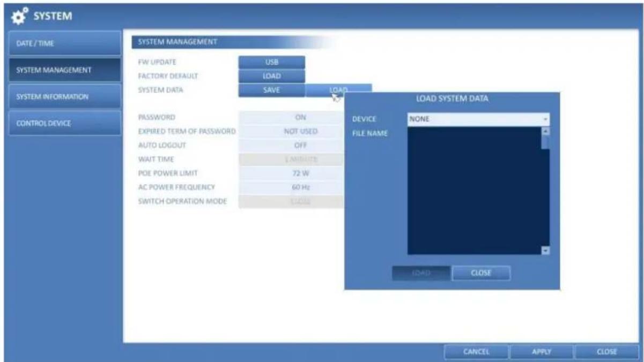Select System Management in sidebar
This screenshot has height=362, width=644.
coord(65,70)
